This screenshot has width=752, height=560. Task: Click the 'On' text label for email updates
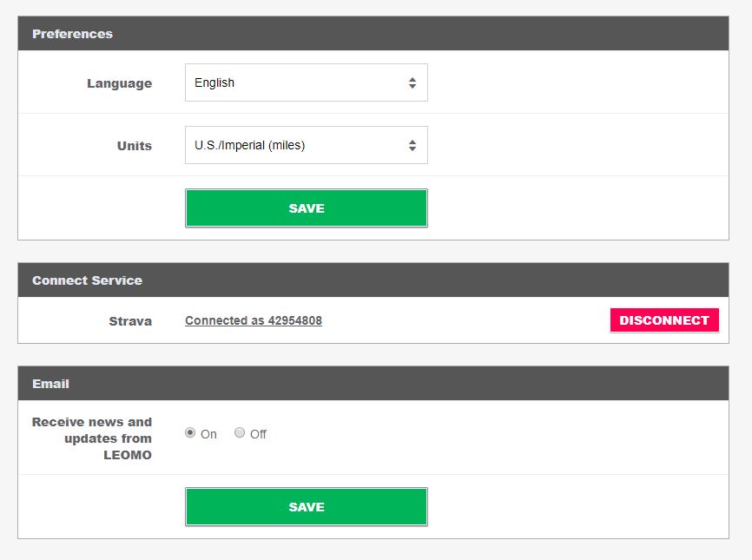click(208, 434)
